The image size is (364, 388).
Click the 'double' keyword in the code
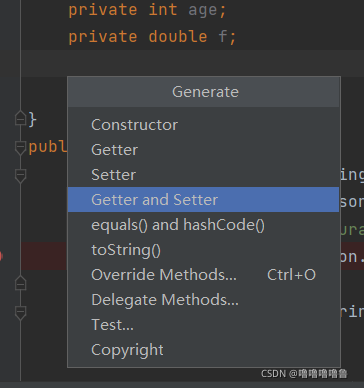coord(178,36)
